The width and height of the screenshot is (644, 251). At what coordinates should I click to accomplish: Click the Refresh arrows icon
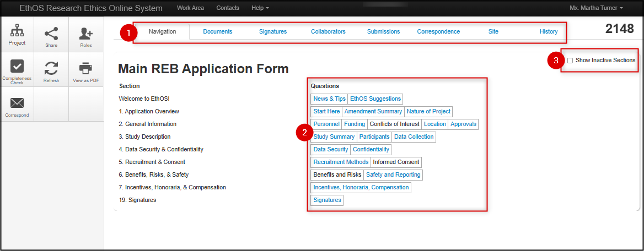(x=51, y=68)
